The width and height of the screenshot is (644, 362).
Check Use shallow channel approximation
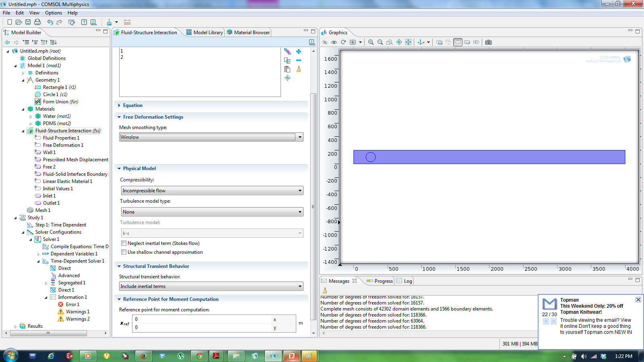point(124,252)
